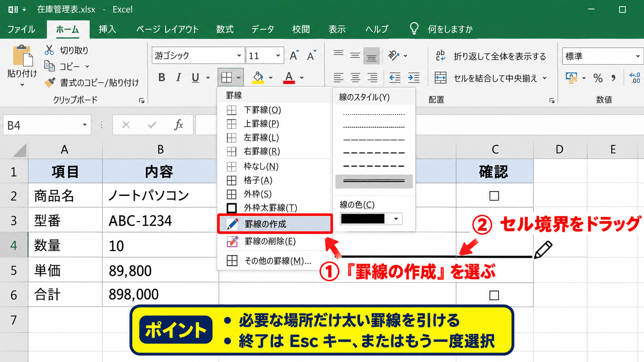Click the text orientation icon
The width and height of the screenshot is (644, 362).
pyautogui.click(x=394, y=55)
